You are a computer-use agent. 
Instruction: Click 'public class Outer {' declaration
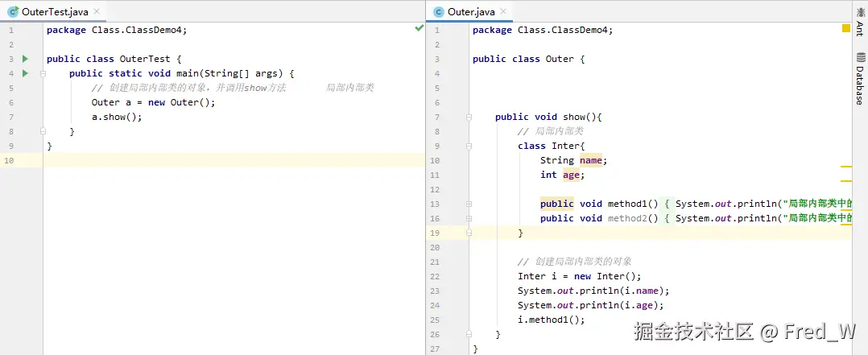529,59
